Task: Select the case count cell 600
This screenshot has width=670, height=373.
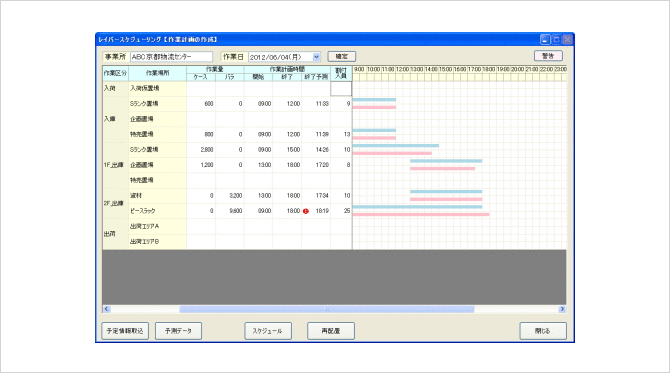Action: pos(201,104)
